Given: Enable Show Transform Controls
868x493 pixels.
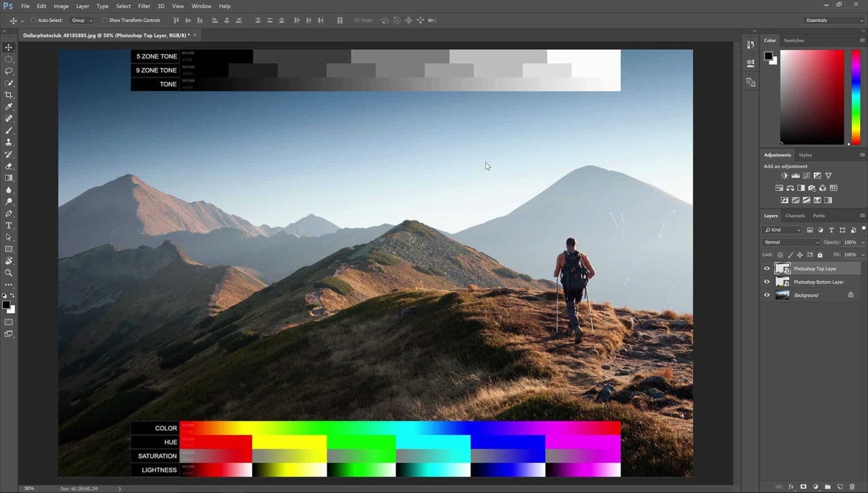Looking at the screenshot, I should pyautogui.click(x=104, y=20).
